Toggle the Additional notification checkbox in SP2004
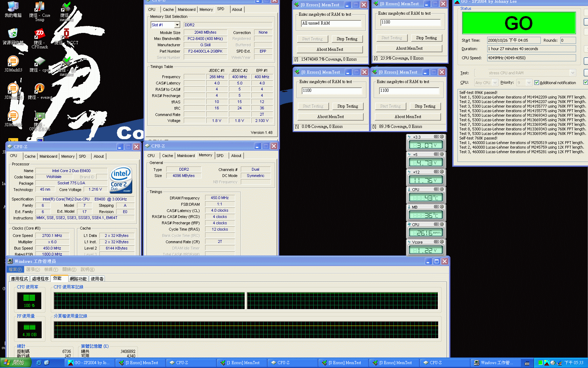Image resolution: width=588 pixels, height=368 pixels. (537, 83)
